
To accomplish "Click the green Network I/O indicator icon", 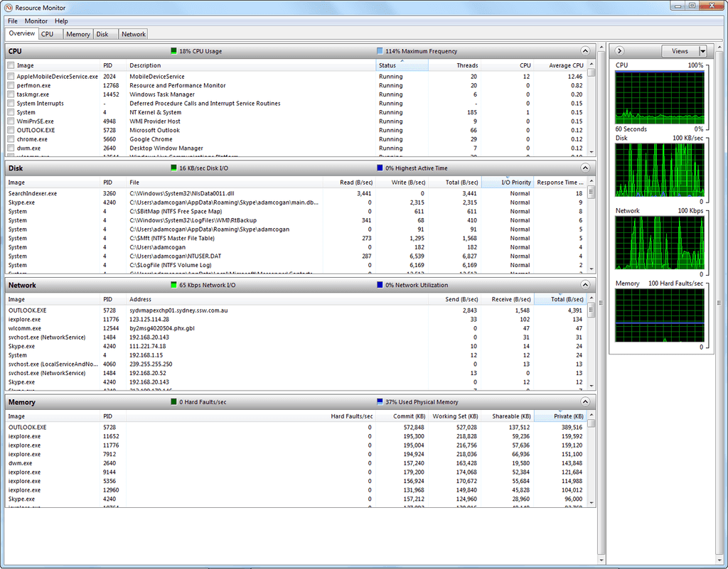I will 173,284.
